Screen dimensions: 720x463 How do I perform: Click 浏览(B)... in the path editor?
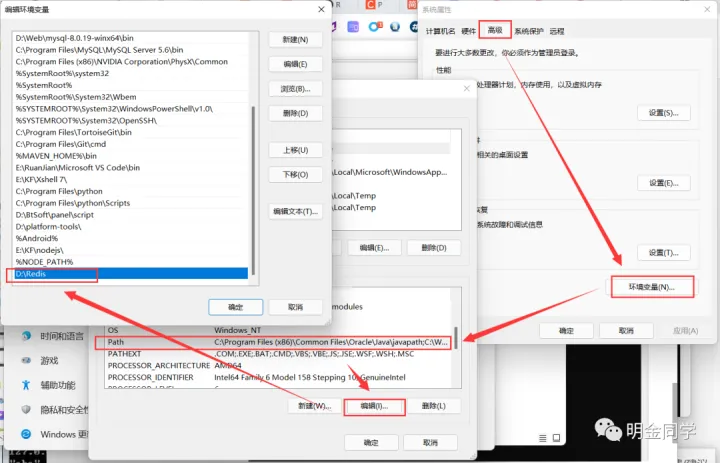coord(296,89)
